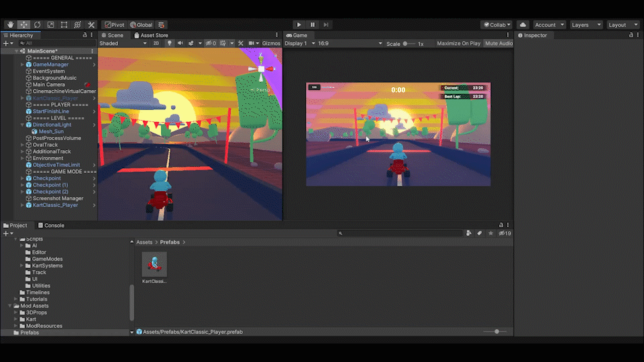
Task: Open Shaded draw mode dropdown
Action: point(123,43)
